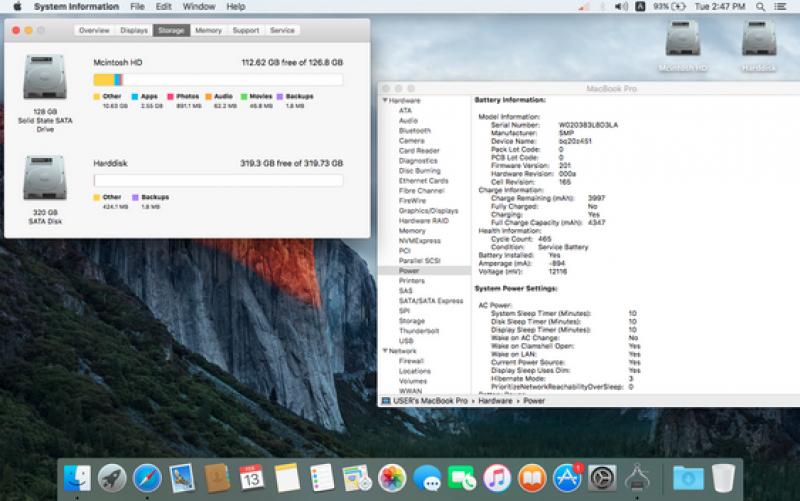
Task: Open Reminders list icon in Dock
Action: pos(321,478)
